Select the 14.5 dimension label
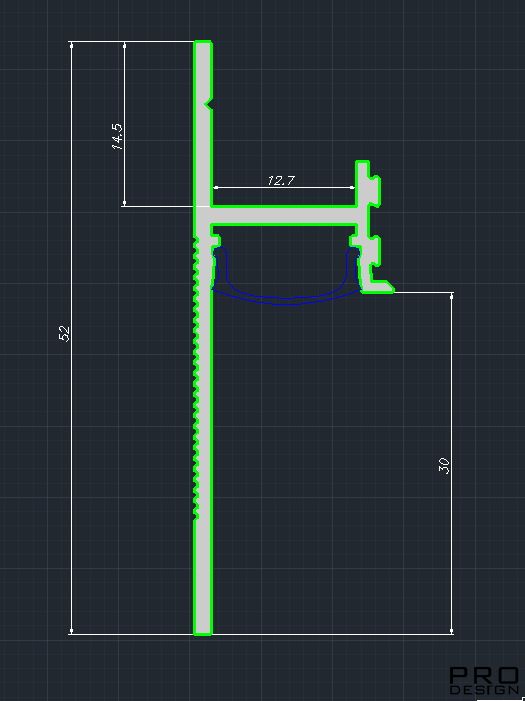 pos(117,136)
